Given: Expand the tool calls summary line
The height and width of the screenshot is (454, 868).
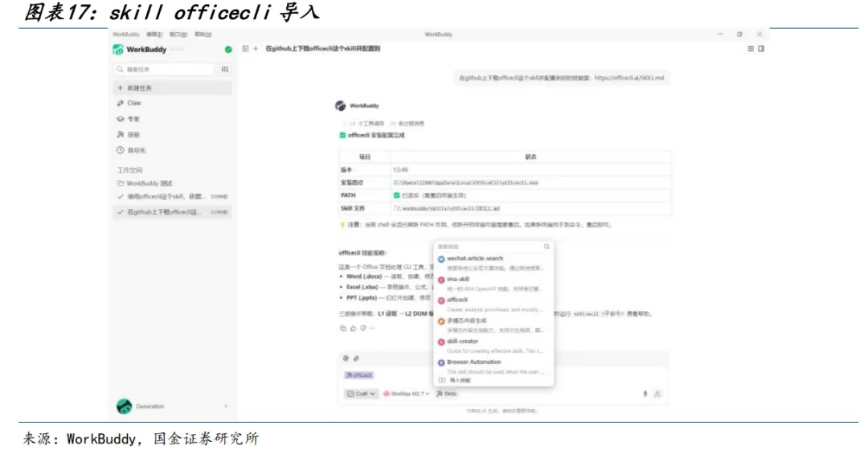Looking at the screenshot, I should click(x=383, y=124).
